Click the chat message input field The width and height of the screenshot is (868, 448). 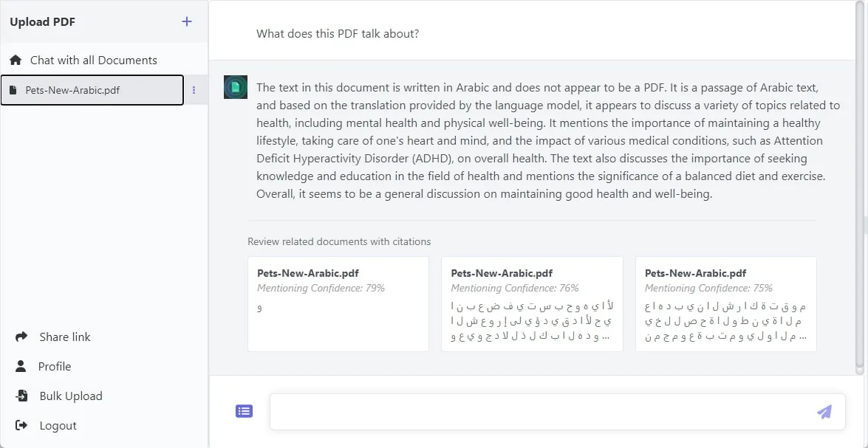click(539, 411)
